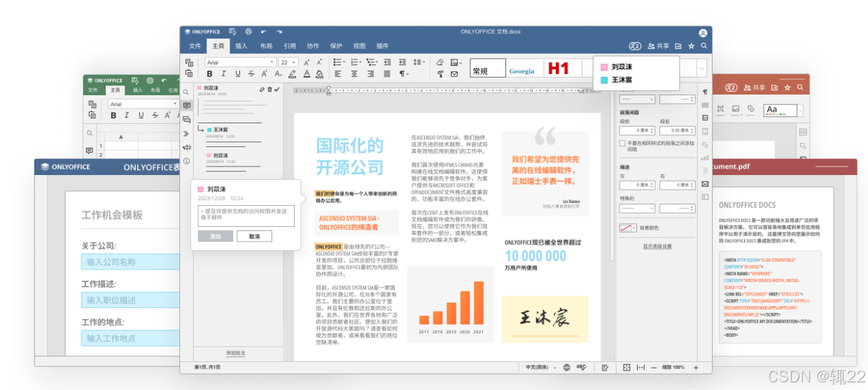Viewport: 868px width, 390px height.
Task: Fit the page to window in the status bar
Action: 626,368
